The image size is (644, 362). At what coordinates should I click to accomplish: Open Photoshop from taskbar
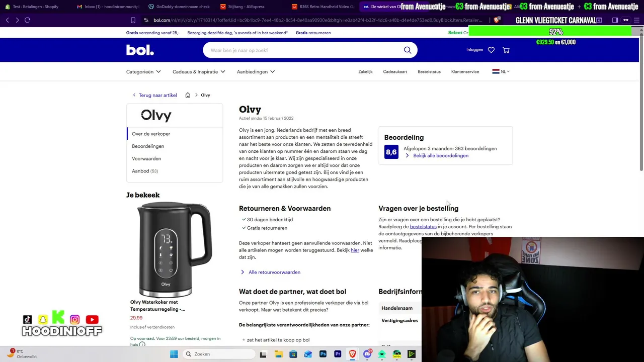point(323,354)
